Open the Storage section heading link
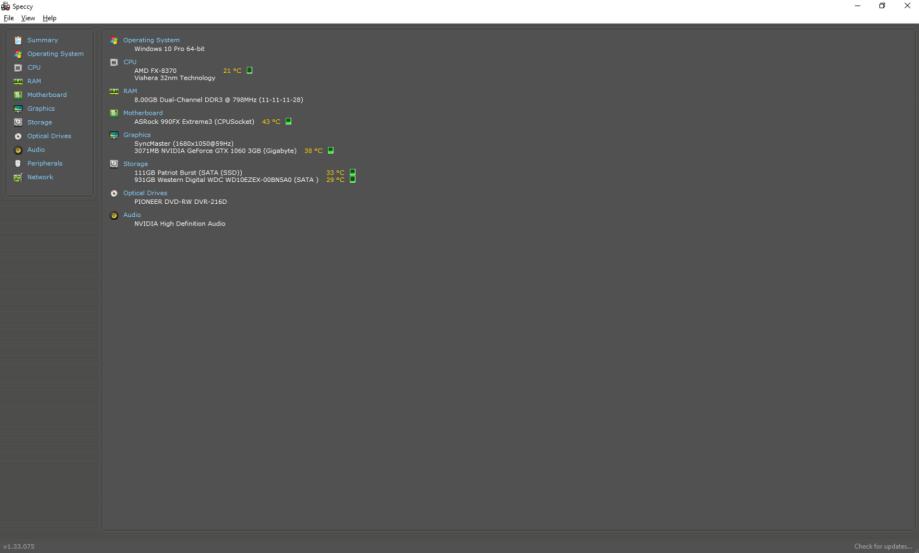The height and width of the screenshot is (553, 919). pyautogui.click(x=135, y=164)
